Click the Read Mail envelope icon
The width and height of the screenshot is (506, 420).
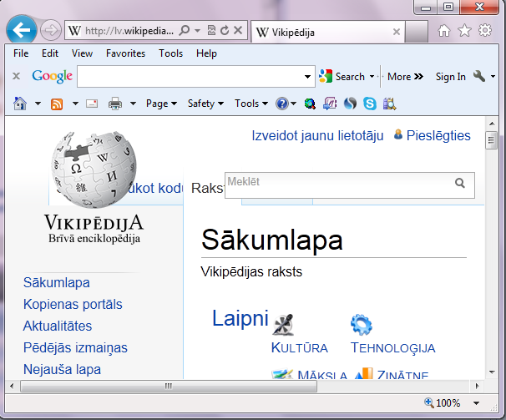pyautogui.click(x=92, y=104)
